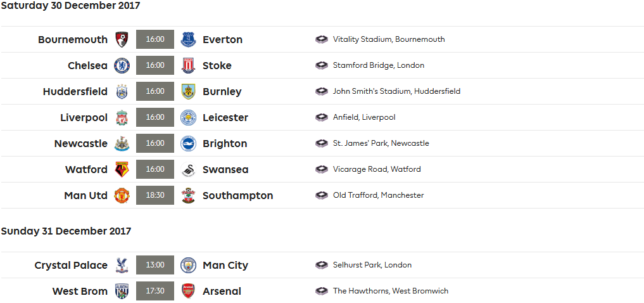Open the Southampton team link
The width and height of the screenshot is (644, 303).
237,195
